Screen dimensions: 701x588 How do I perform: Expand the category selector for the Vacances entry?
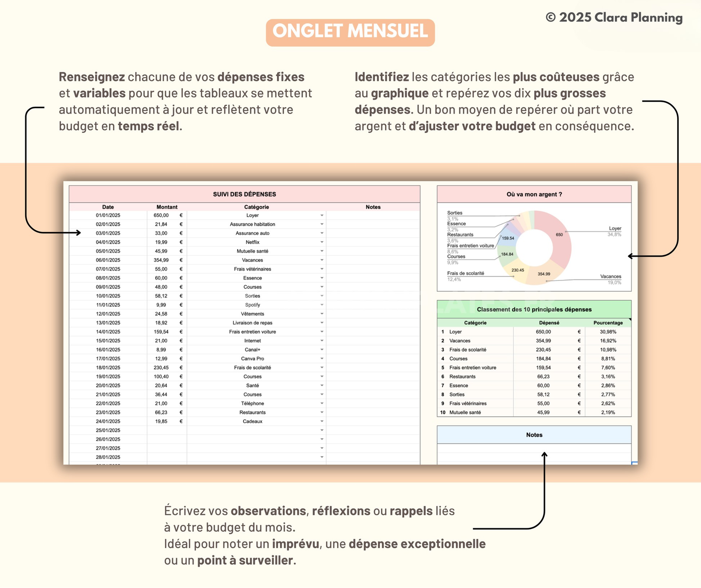(322, 260)
